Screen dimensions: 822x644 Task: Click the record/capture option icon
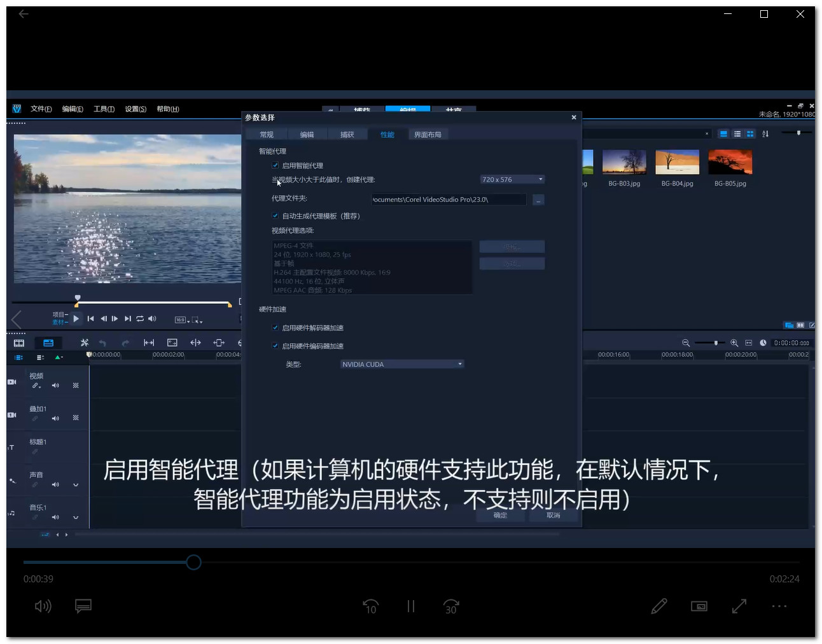click(x=149, y=343)
